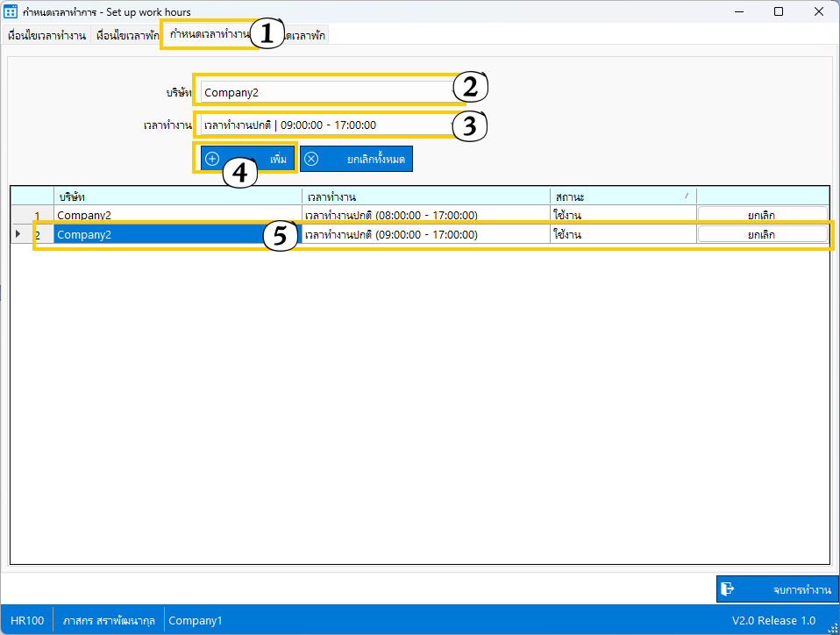Screen dimensions: 840x635
Task: Select the 09:00:00 - 17:00:00 work time cell
Action: pyautogui.click(x=425, y=234)
